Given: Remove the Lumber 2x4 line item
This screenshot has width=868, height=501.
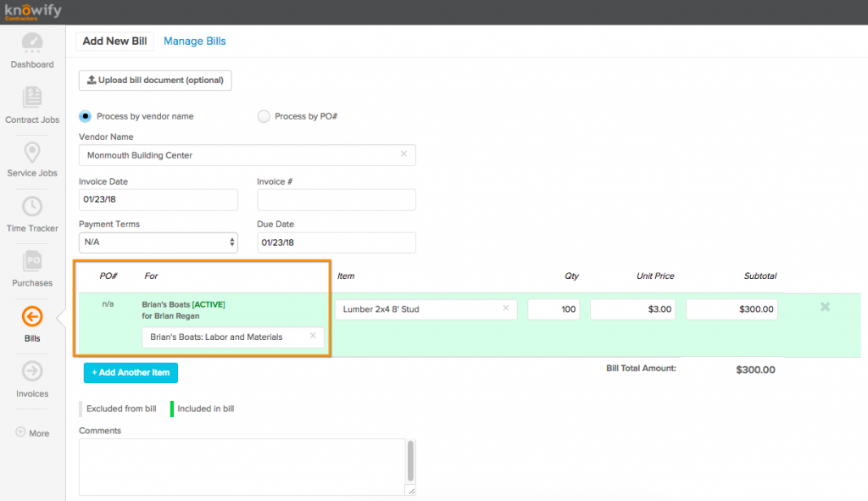Looking at the screenshot, I should pyautogui.click(x=824, y=307).
